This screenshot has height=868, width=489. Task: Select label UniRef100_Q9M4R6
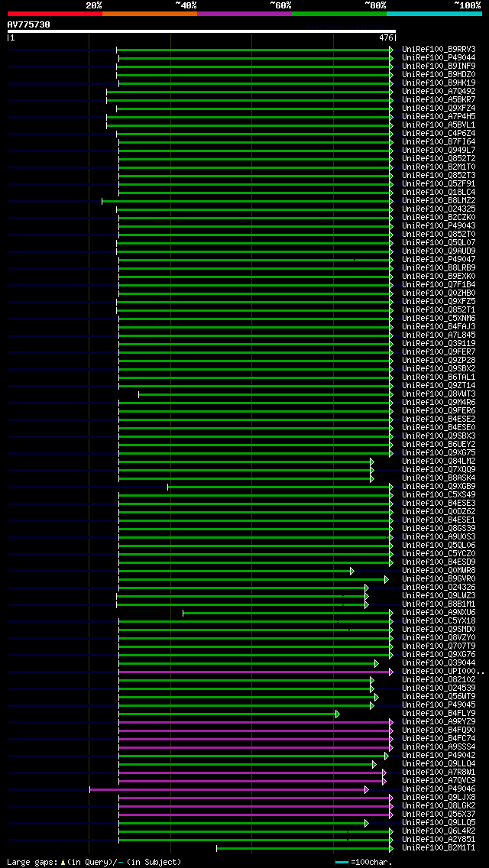(439, 403)
